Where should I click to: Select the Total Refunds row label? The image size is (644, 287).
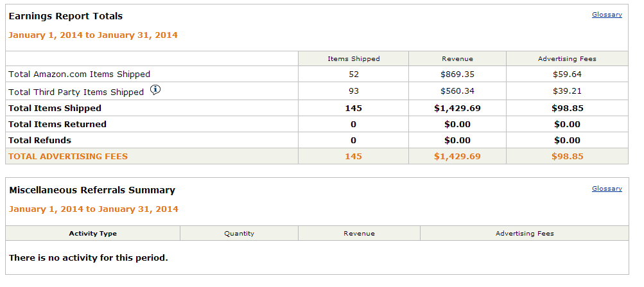40,140
